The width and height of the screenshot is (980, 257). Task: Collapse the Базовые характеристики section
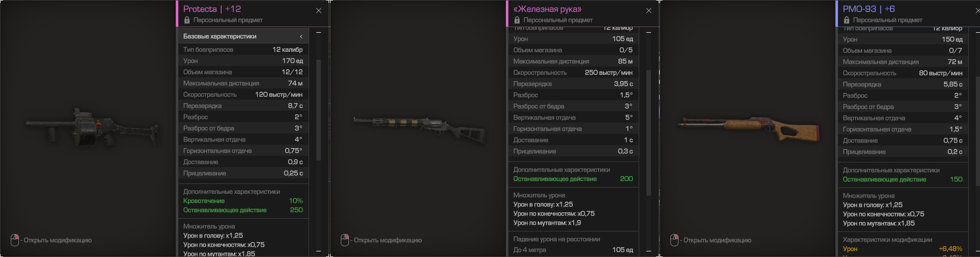point(301,36)
